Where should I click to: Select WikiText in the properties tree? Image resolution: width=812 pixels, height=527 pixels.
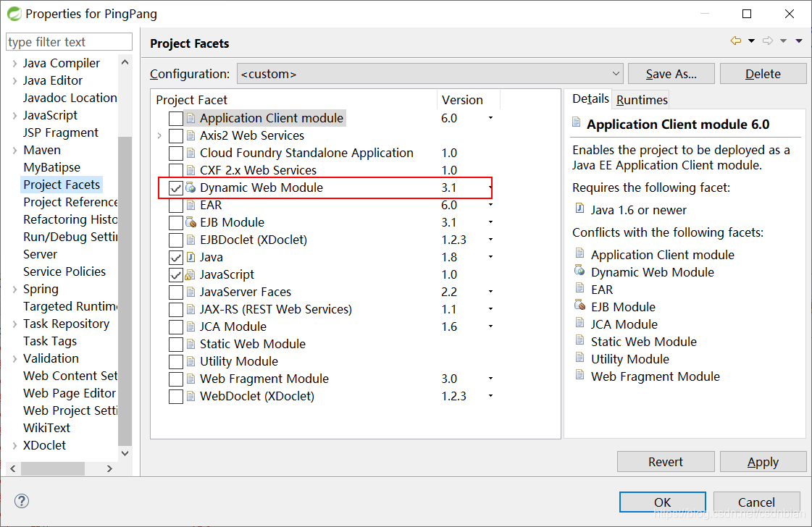coord(46,428)
